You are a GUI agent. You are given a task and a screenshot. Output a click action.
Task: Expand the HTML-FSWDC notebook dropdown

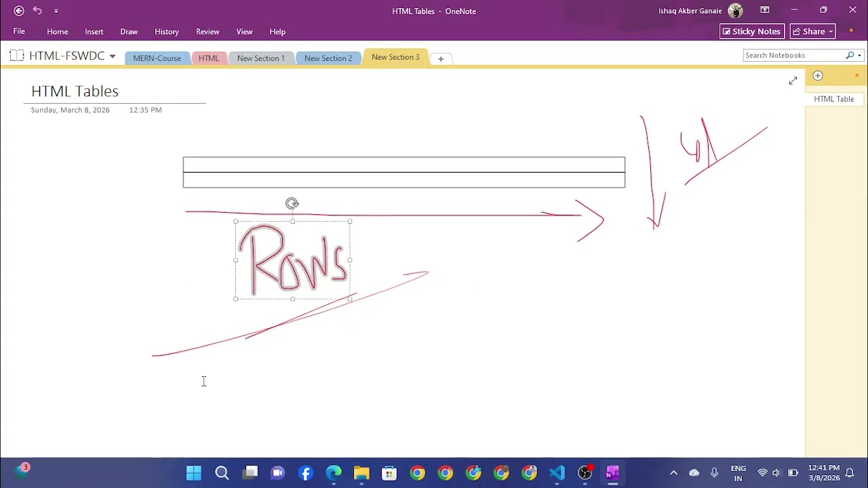(113, 56)
